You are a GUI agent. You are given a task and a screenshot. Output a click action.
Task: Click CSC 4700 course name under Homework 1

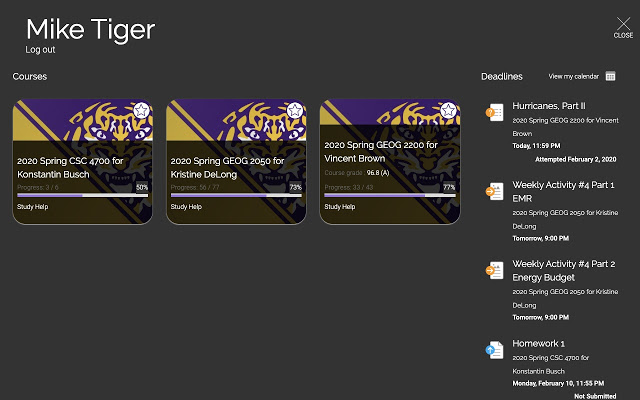tap(551, 364)
